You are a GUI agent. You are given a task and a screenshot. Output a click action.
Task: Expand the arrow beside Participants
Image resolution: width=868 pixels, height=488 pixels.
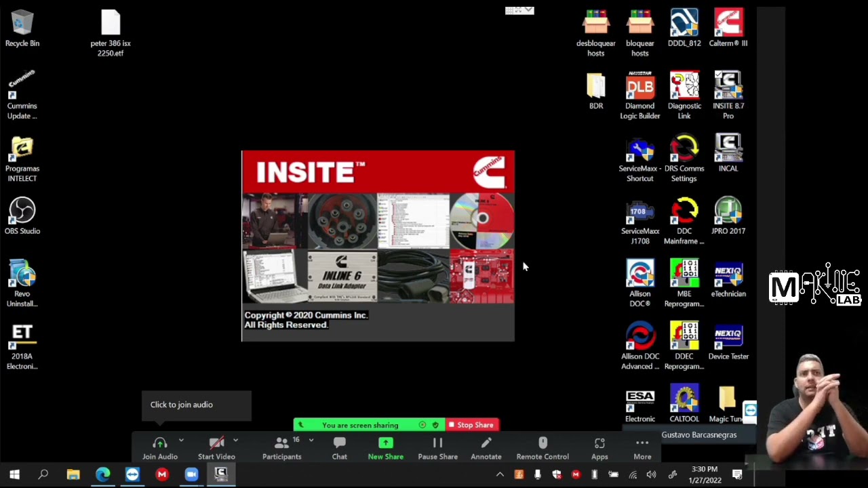tap(311, 441)
